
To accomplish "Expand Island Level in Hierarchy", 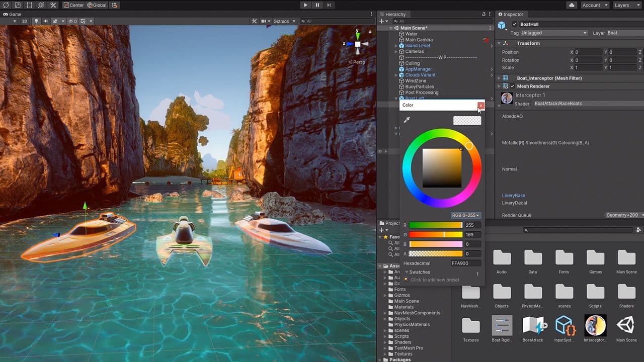I will 396,46.
